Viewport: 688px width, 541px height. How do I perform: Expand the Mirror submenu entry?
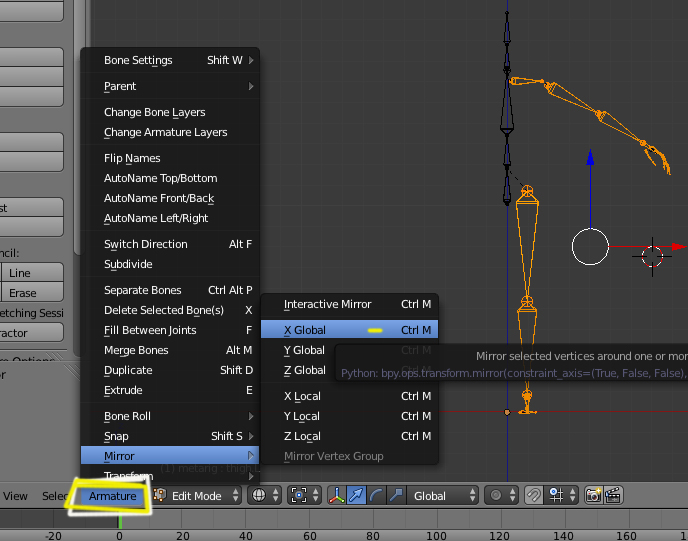tap(170, 456)
